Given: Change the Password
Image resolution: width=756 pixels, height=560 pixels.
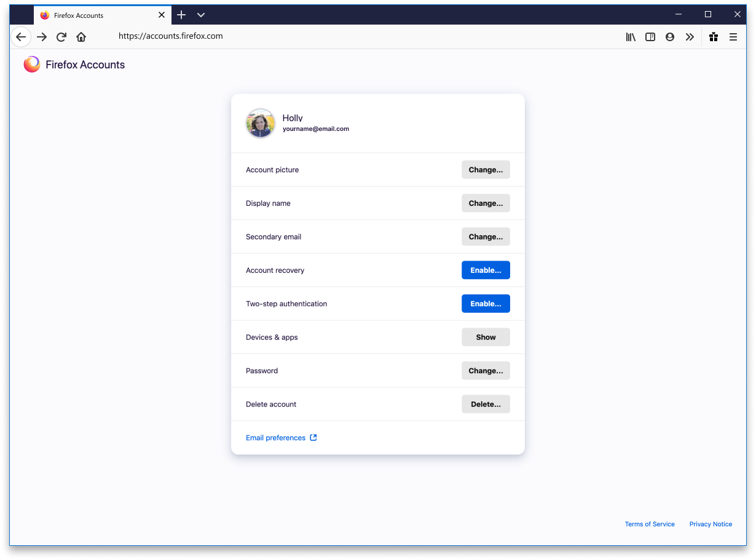Looking at the screenshot, I should (x=486, y=371).
